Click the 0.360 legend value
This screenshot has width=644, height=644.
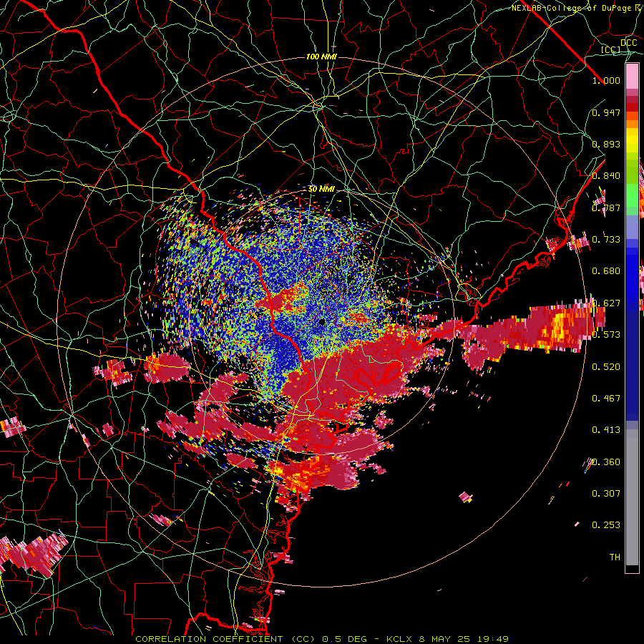coord(606,462)
